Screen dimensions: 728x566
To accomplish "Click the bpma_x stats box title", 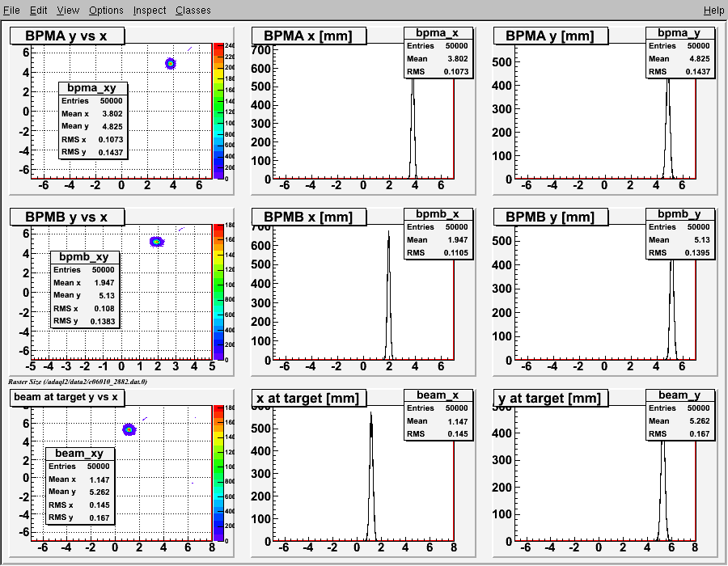I will (438, 33).
